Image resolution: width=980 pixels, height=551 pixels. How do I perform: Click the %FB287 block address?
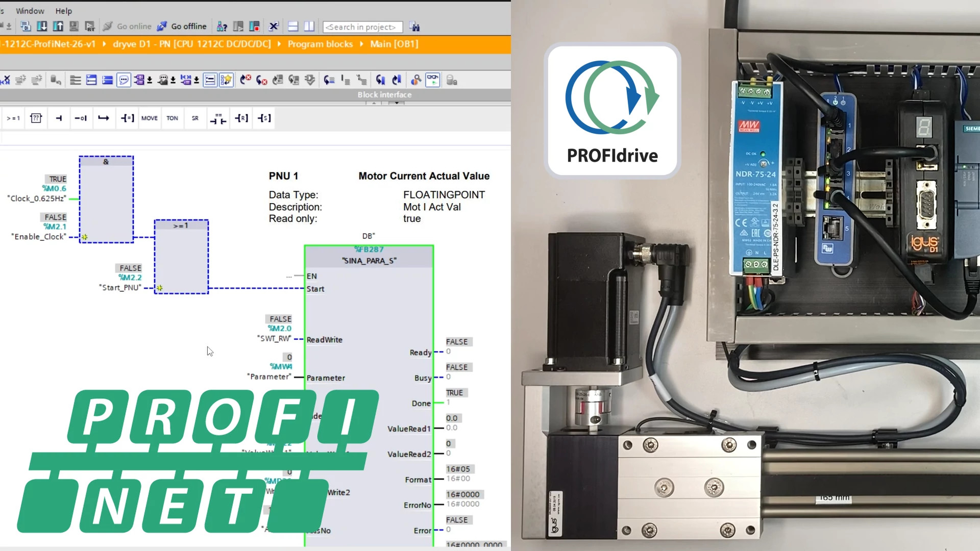[369, 249]
